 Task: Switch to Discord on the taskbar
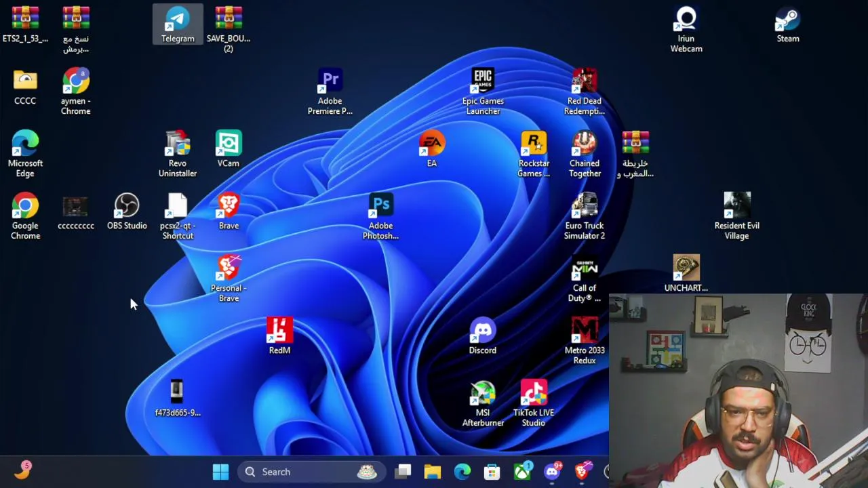pos(553,472)
